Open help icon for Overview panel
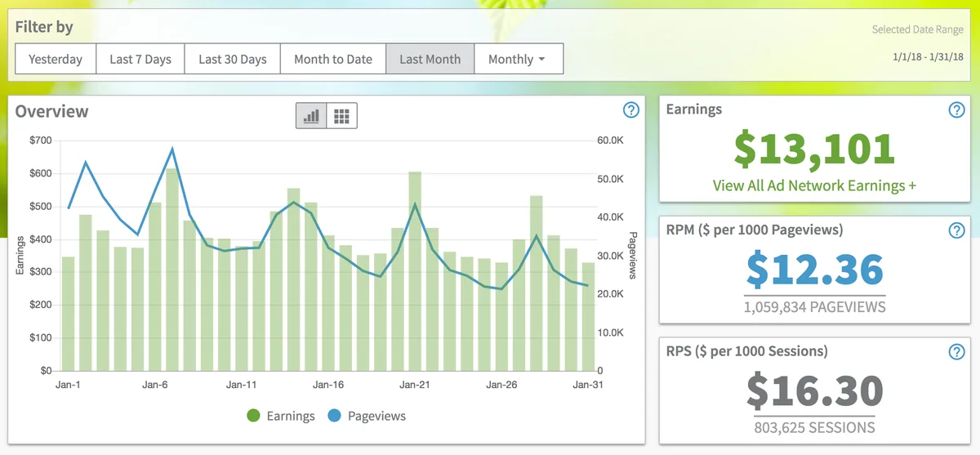The width and height of the screenshot is (980, 455). [x=630, y=110]
